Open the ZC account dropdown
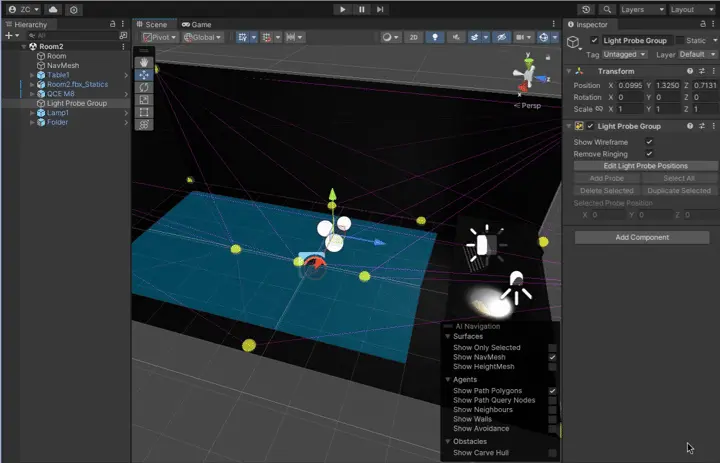The image size is (720, 463). click(24, 9)
